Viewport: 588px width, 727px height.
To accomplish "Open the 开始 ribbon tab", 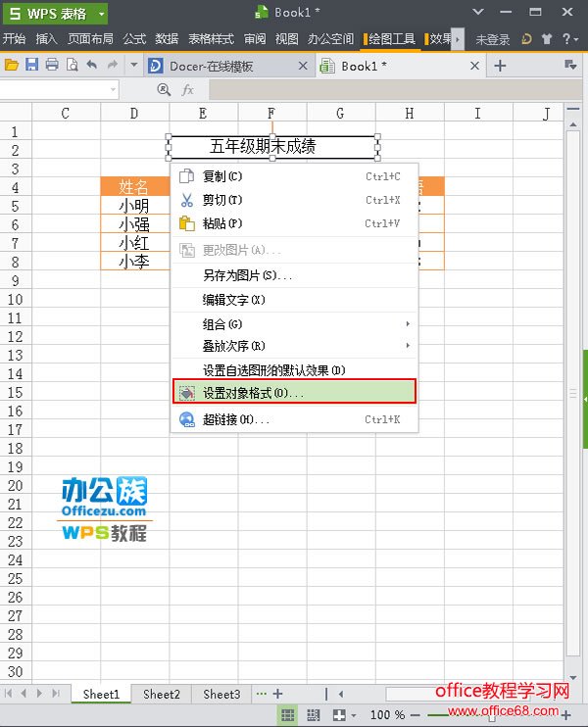I will click(x=14, y=39).
